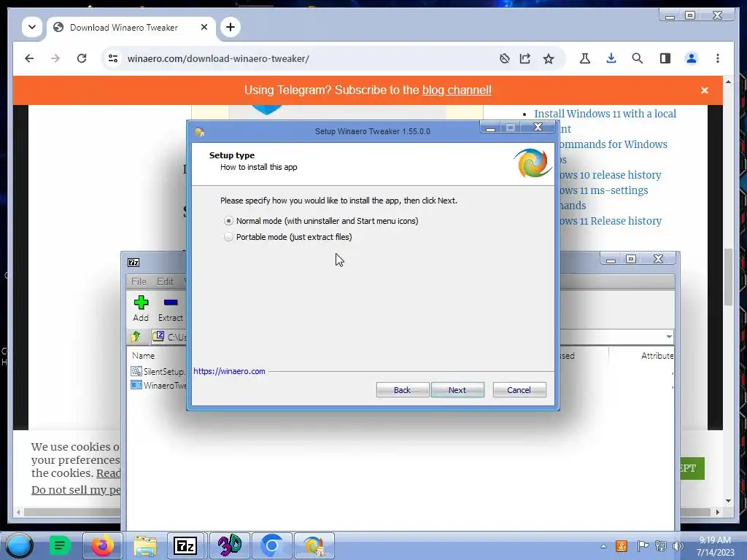Switch to Chromium browser on taskbar
Screen dimensions: 747x560
click(271, 545)
